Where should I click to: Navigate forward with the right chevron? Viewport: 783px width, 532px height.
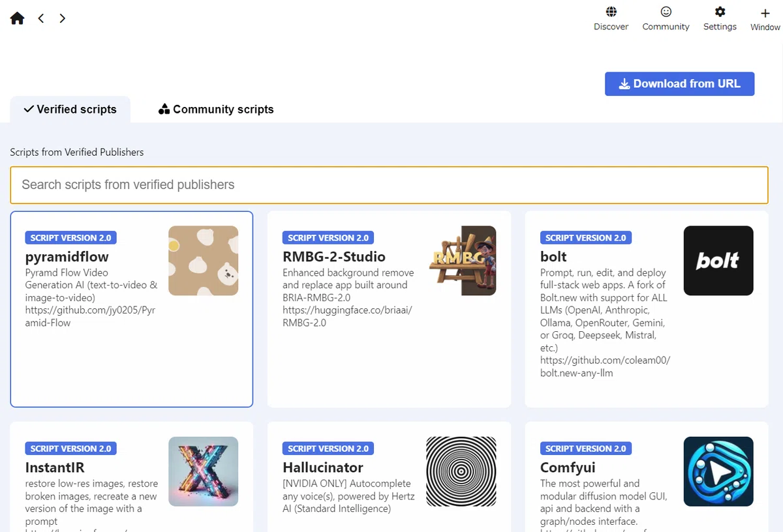[x=62, y=18]
